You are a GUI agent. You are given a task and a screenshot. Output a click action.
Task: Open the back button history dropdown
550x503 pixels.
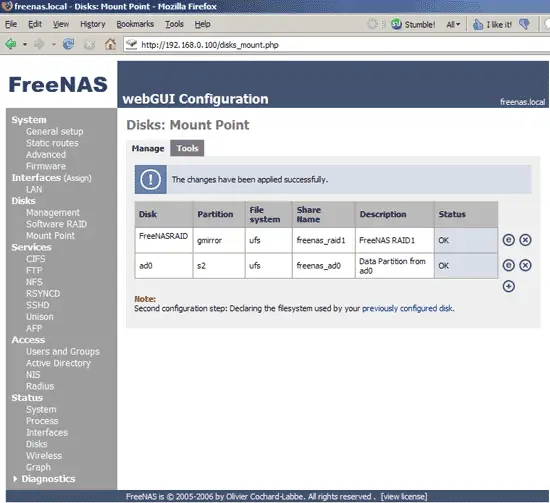(25, 45)
